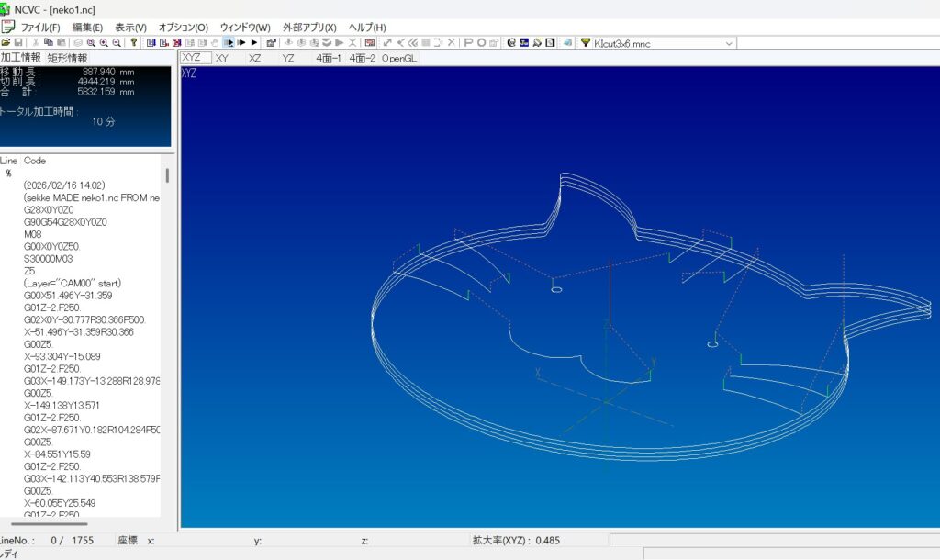Select the YZ plane view button
940x560 pixels.
[x=288, y=58]
